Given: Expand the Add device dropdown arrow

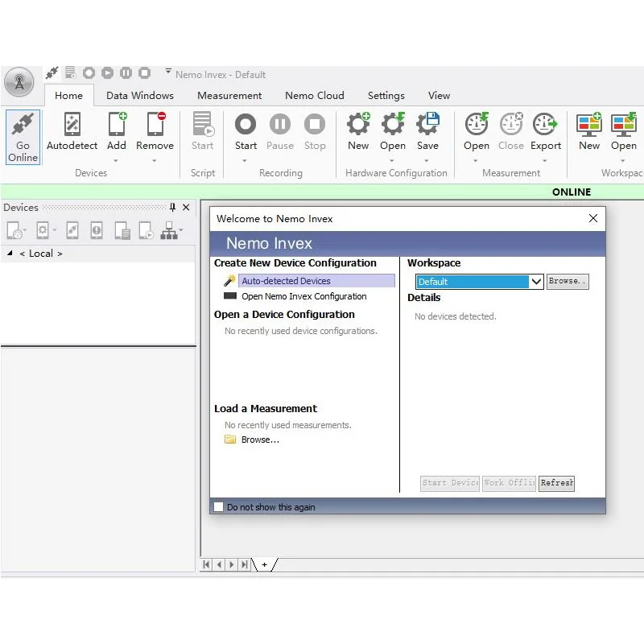Looking at the screenshot, I should [116, 160].
